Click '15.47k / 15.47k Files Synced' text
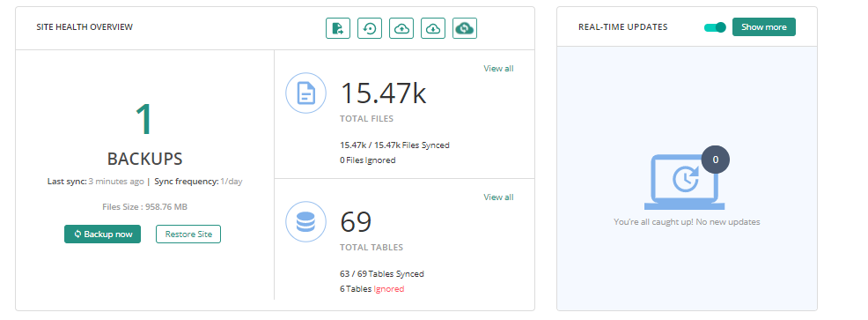This screenshot has width=868, height=320. (x=394, y=145)
